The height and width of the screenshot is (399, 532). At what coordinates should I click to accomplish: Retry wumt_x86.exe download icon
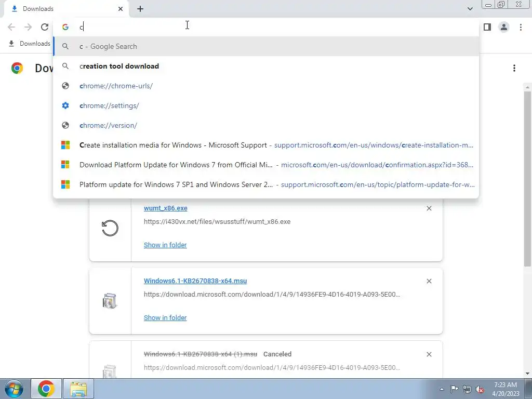pos(110,228)
